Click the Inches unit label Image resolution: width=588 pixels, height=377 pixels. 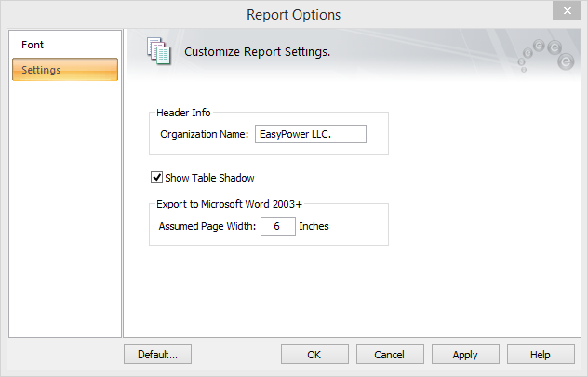(x=314, y=226)
